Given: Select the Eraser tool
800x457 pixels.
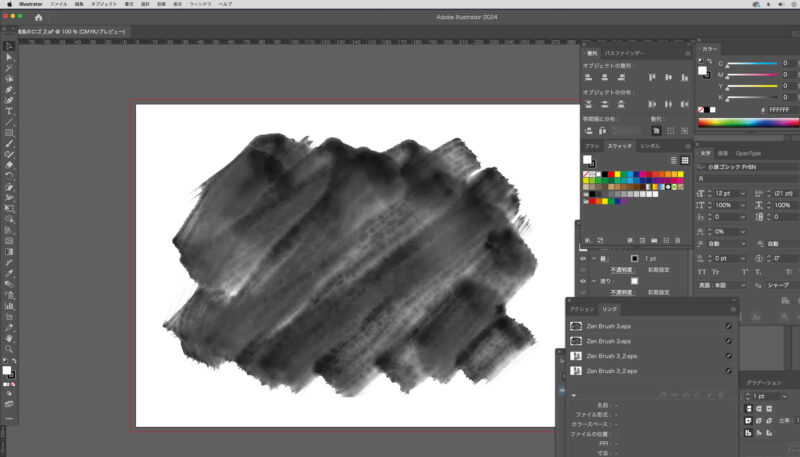Looking at the screenshot, I should point(9,165).
